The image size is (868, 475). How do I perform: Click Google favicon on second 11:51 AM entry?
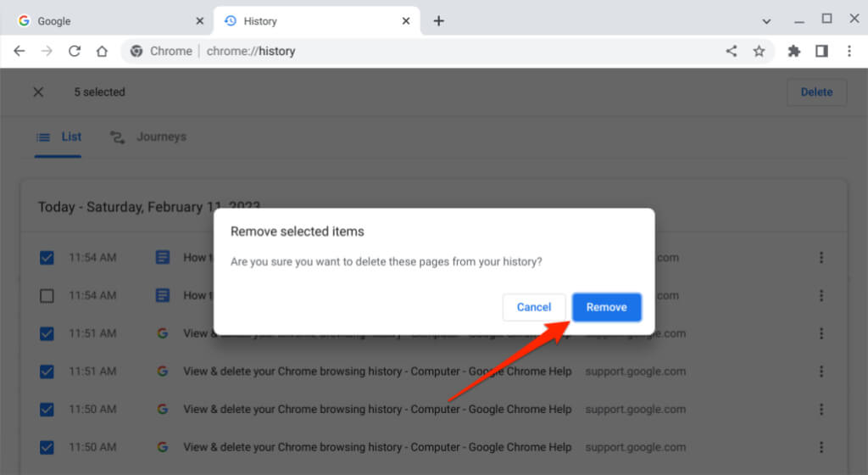[162, 372]
